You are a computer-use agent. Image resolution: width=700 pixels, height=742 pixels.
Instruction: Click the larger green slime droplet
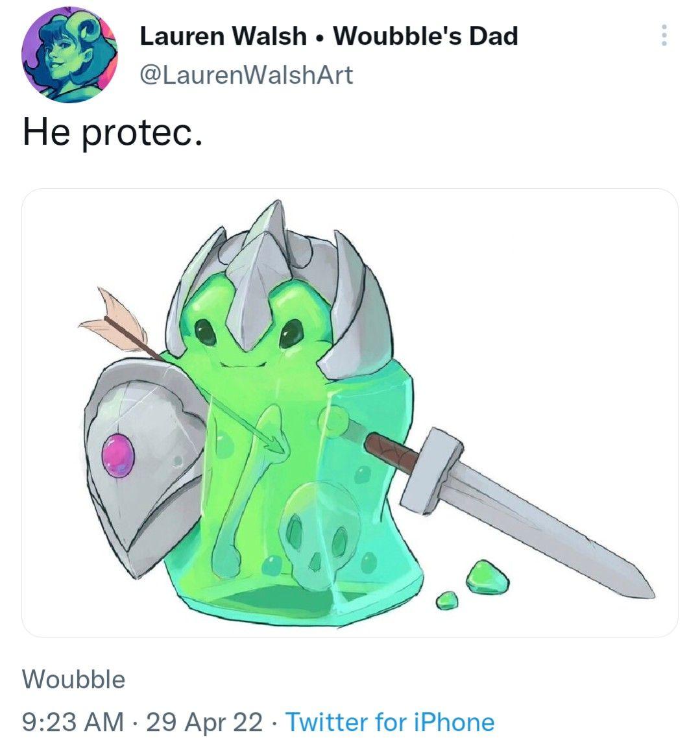coord(487,577)
